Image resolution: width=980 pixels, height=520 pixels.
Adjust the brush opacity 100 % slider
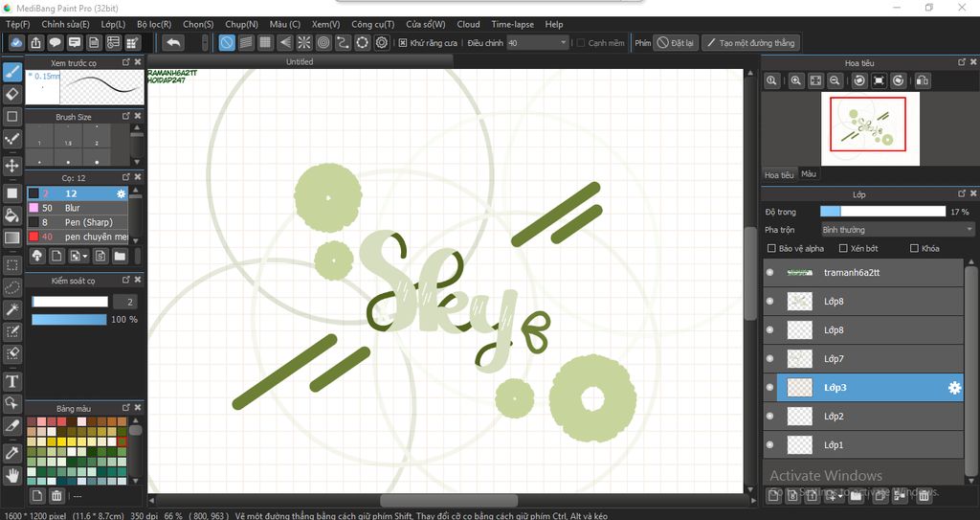pos(69,319)
